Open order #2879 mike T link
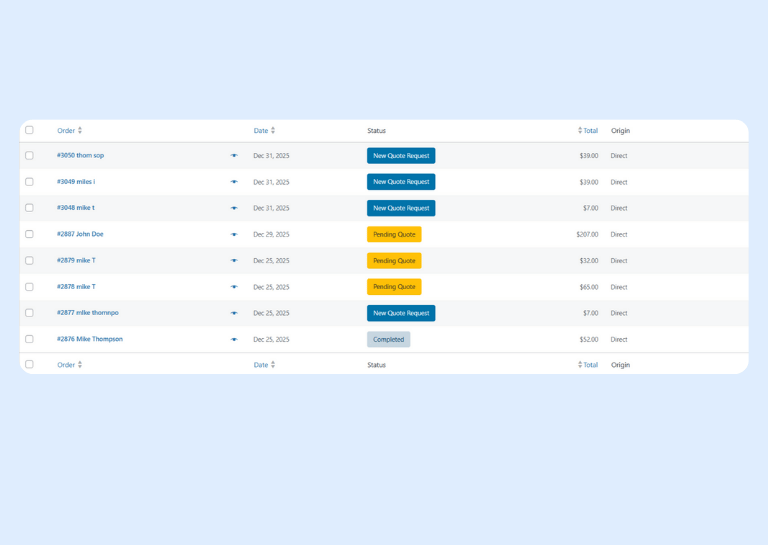 (x=76, y=260)
